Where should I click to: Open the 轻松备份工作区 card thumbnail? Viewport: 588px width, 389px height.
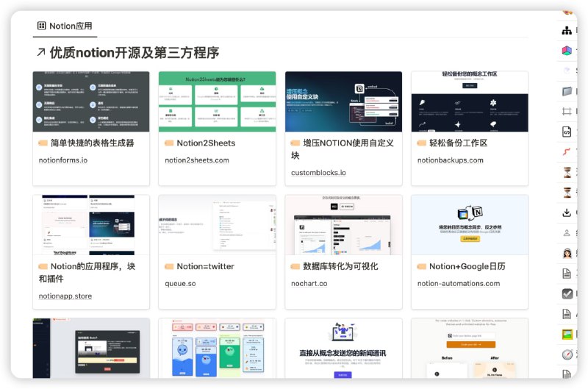[470, 101]
